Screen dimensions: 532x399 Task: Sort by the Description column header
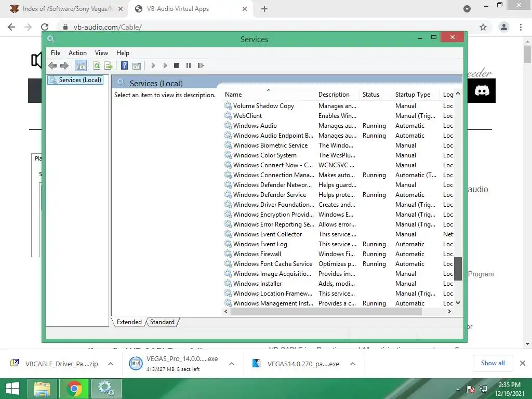click(x=337, y=95)
